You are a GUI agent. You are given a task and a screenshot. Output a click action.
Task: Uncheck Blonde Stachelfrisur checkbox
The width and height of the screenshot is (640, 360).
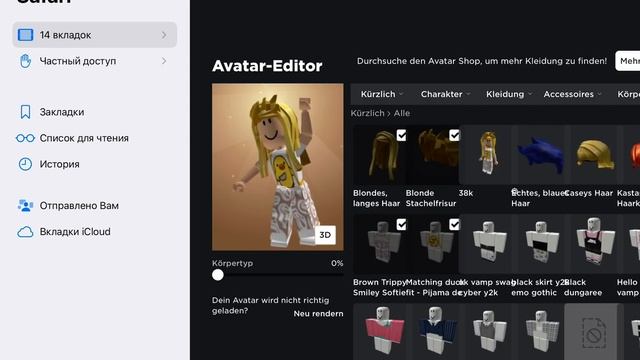454,135
